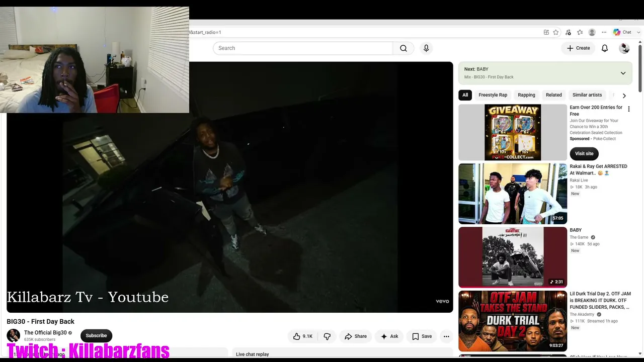The width and height of the screenshot is (644, 362).
Task: Open the Edge favorites list icon
Action: [580, 32]
